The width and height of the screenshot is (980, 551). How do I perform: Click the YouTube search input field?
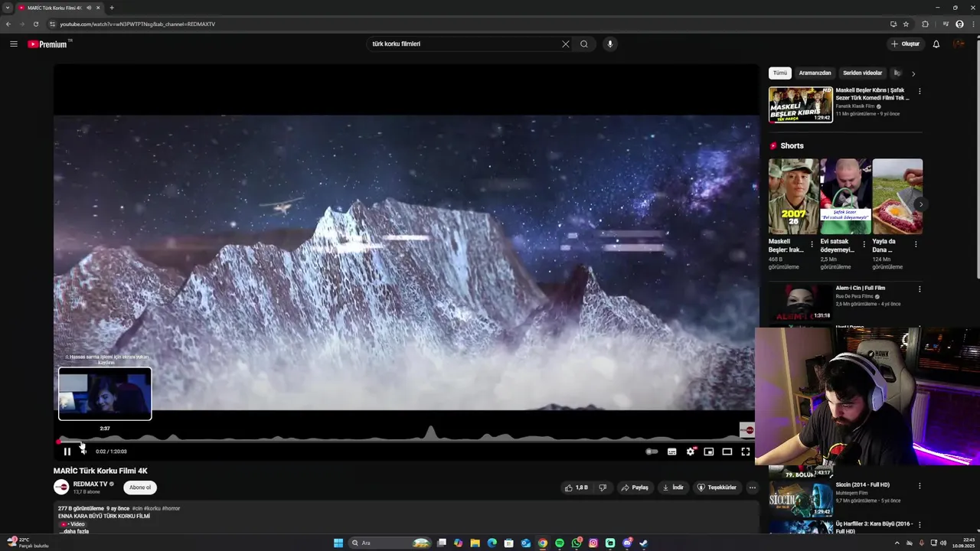tap(463, 44)
